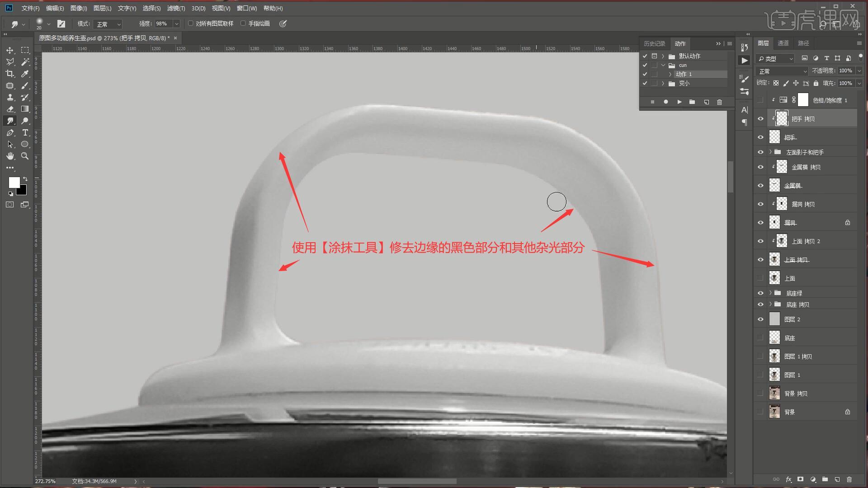Viewport: 868px width, 488px height.
Task: Hide the 图层 2 layer
Action: click(760, 319)
